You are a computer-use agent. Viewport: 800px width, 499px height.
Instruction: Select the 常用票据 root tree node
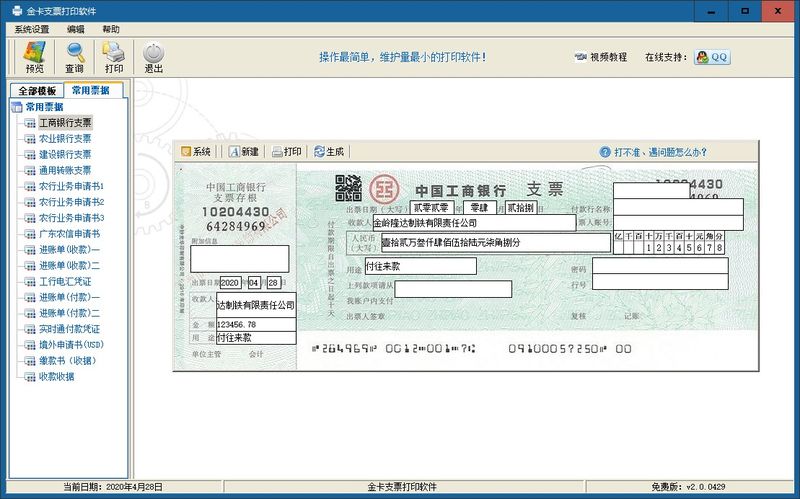44,107
